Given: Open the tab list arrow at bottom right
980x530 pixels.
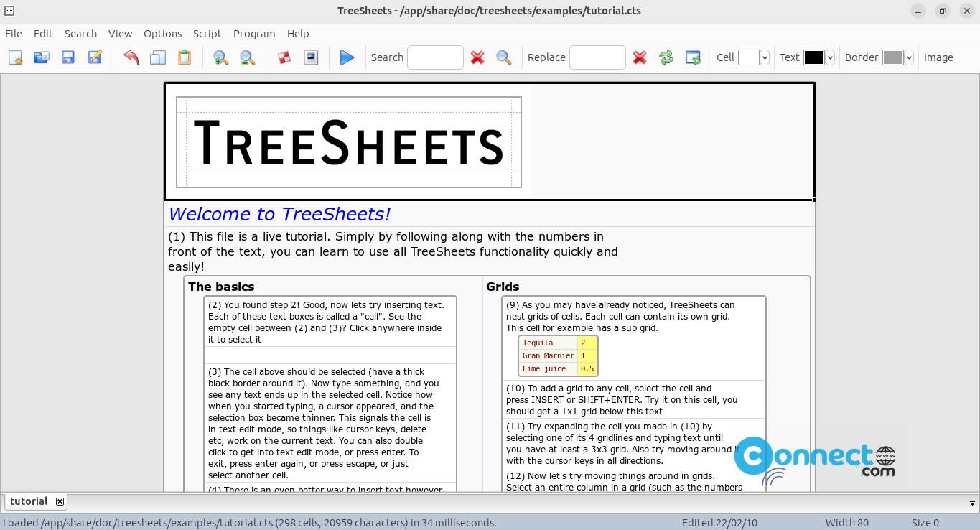Looking at the screenshot, I should 973,503.
